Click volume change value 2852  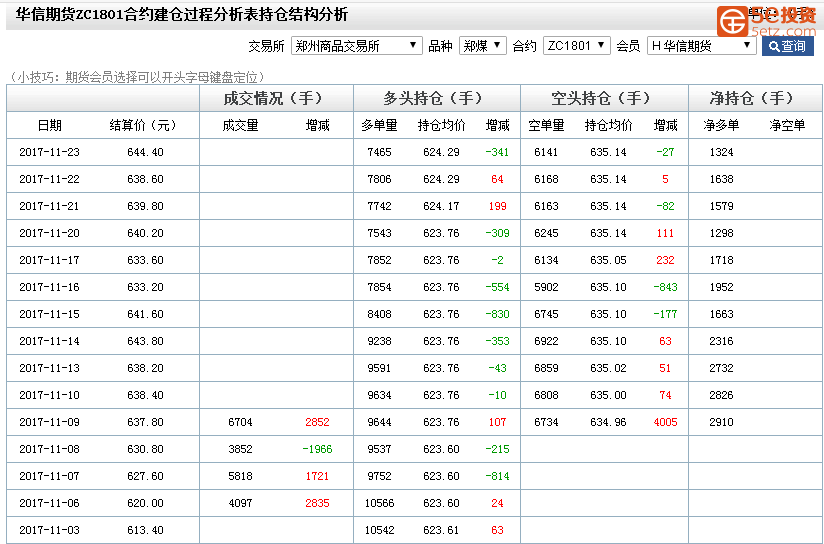[317, 422]
